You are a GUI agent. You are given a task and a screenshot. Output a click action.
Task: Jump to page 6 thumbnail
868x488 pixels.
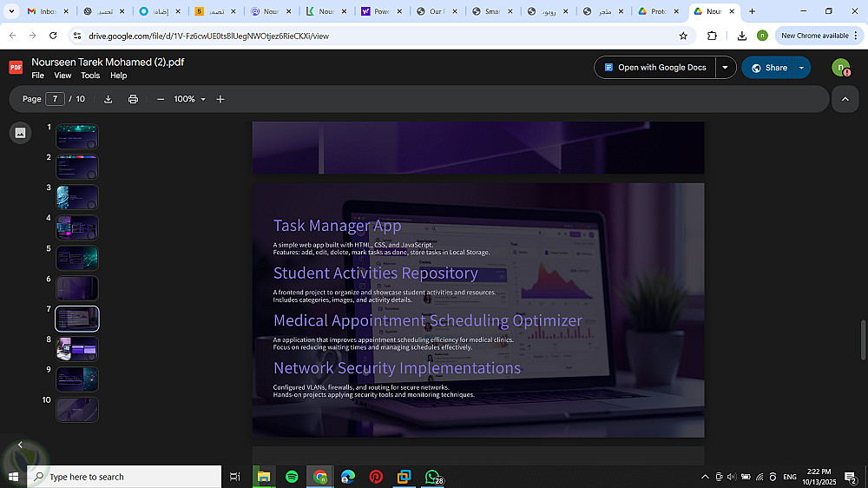coord(77,288)
